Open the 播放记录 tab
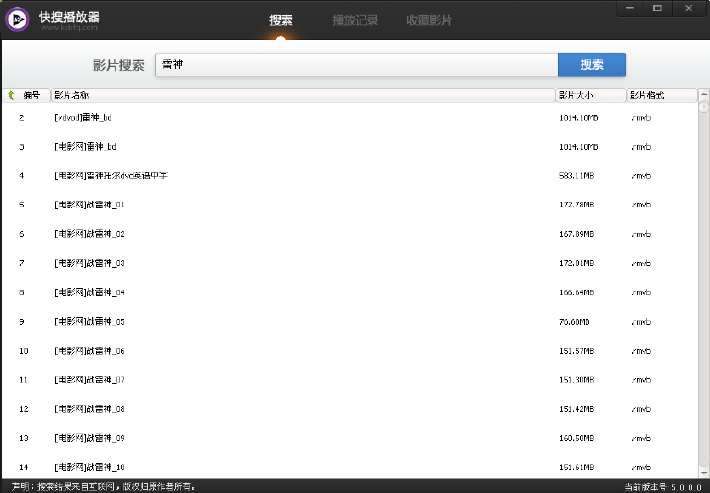The image size is (710, 493). (355, 20)
